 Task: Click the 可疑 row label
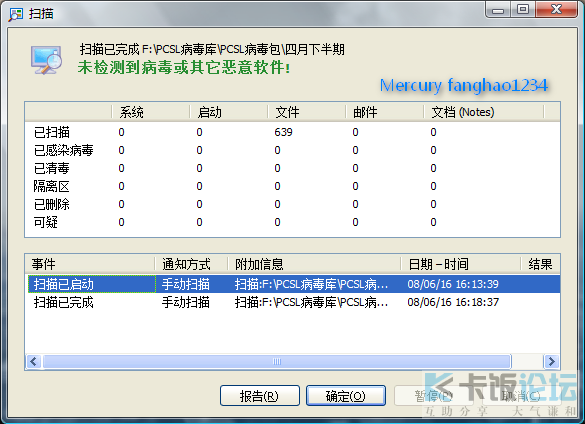[x=46, y=222]
